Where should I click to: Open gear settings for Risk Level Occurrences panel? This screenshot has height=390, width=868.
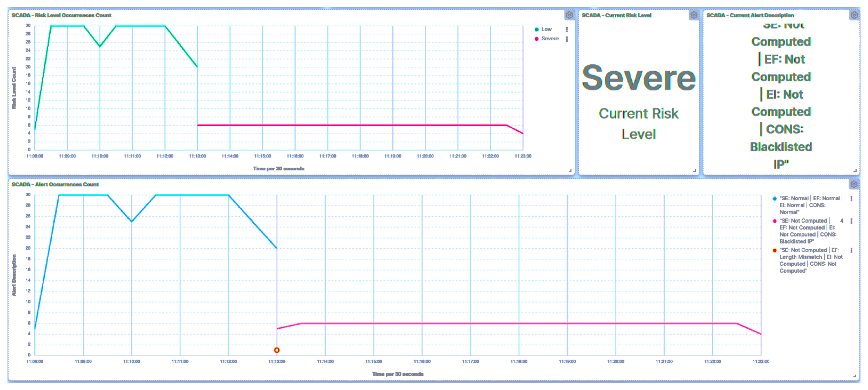(569, 15)
